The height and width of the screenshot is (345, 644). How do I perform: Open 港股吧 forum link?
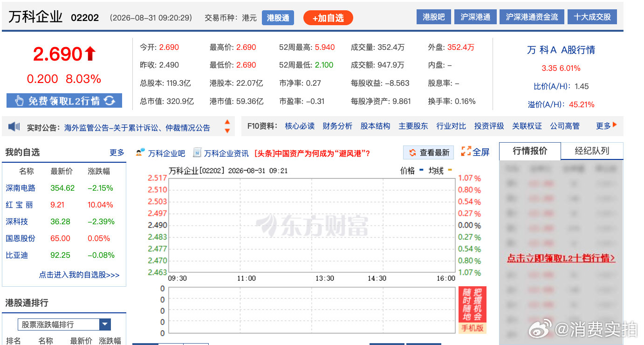433,17
